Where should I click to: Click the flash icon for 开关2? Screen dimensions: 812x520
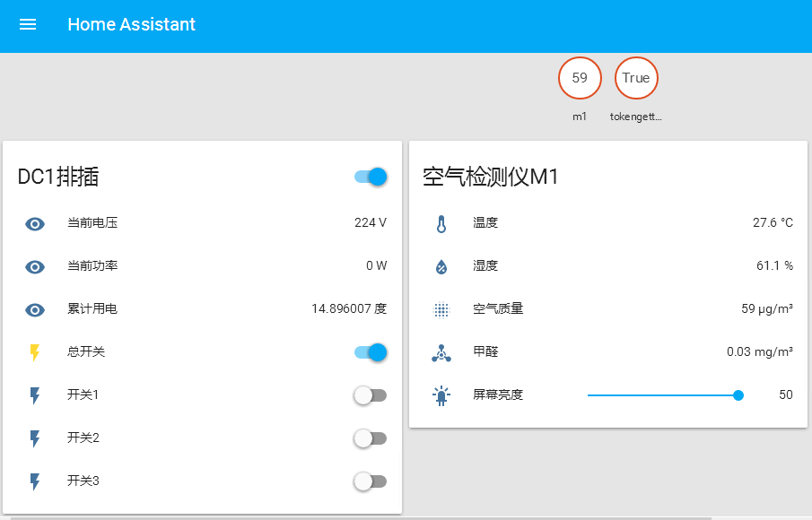point(35,438)
